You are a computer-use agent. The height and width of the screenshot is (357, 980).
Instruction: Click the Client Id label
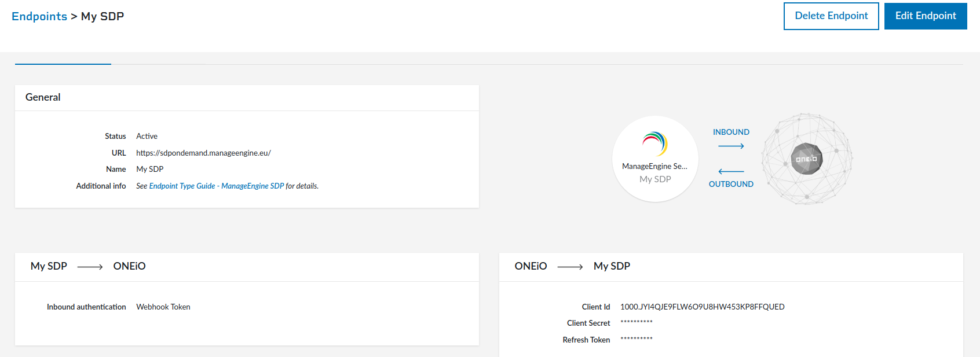coord(596,307)
